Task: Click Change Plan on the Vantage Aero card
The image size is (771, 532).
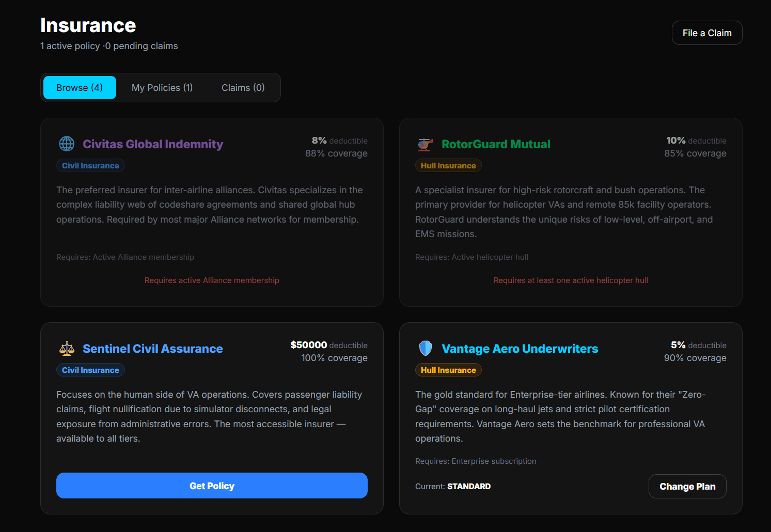Action: coord(687,487)
